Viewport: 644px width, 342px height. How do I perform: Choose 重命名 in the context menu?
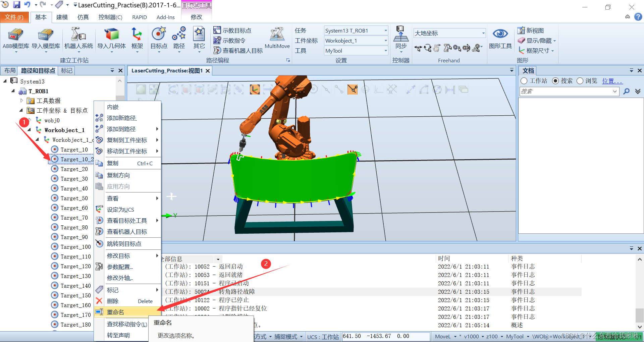pyautogui.click(x=128, y=312)
